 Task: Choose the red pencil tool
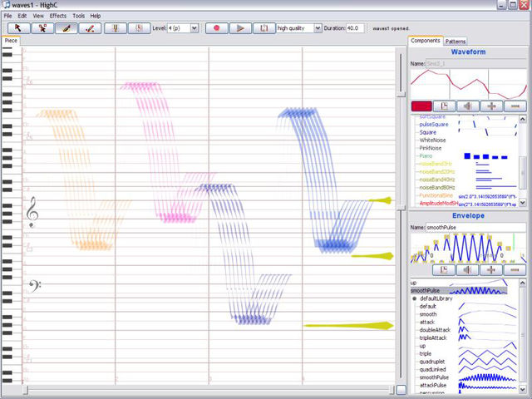90,28
